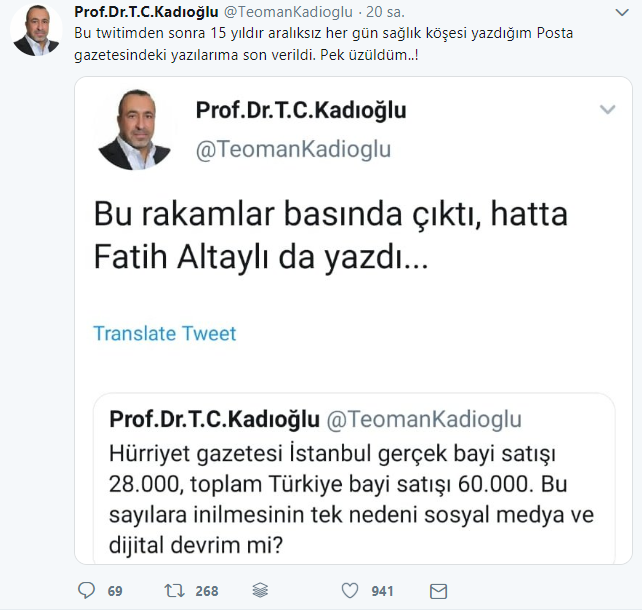The height and width of the screenshot is (612, 642).
Task: Expand the tweet options chevron at top right
Action: (x=622, y=13)
